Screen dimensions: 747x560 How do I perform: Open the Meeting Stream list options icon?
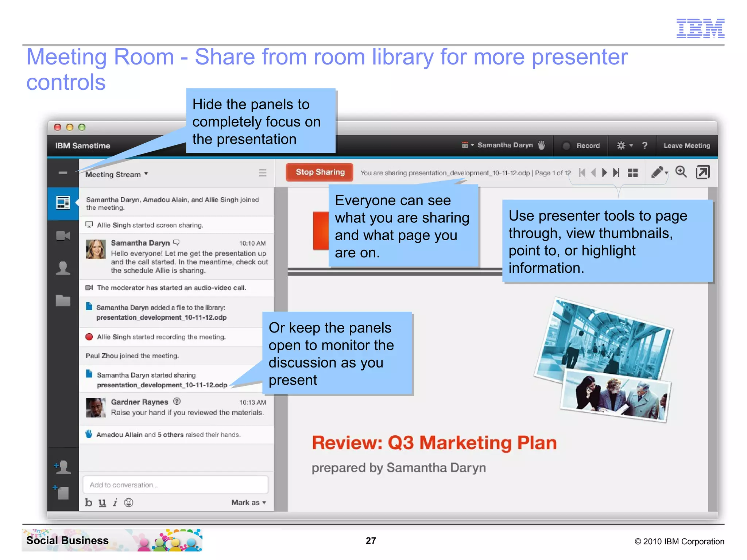pos(262,173)
